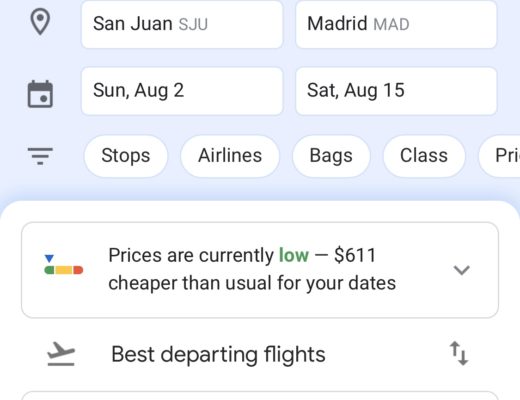Image resolution: width=520 pixels, height=400 pixels.
Task: Click the 'Best departing flights' heading
Action: 218,354
